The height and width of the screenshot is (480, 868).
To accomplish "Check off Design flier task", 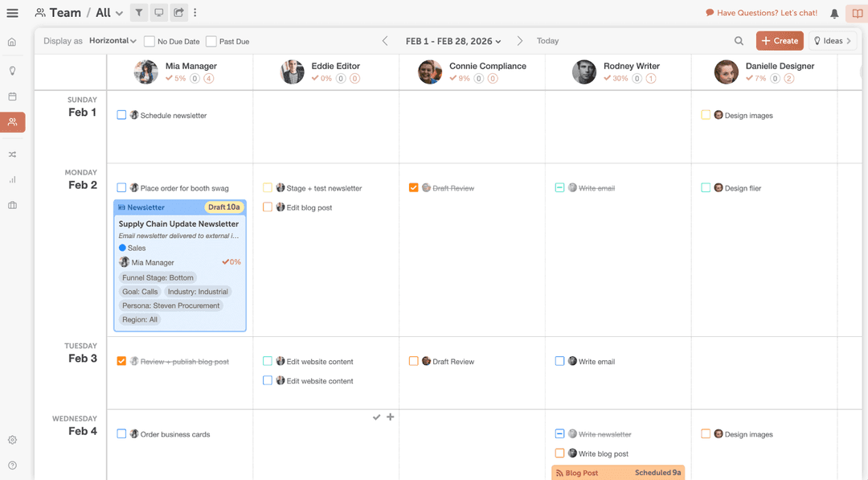I will coord(706,187).
